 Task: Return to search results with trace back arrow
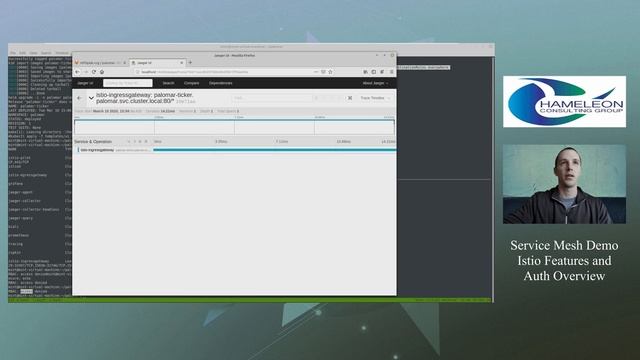79,98
